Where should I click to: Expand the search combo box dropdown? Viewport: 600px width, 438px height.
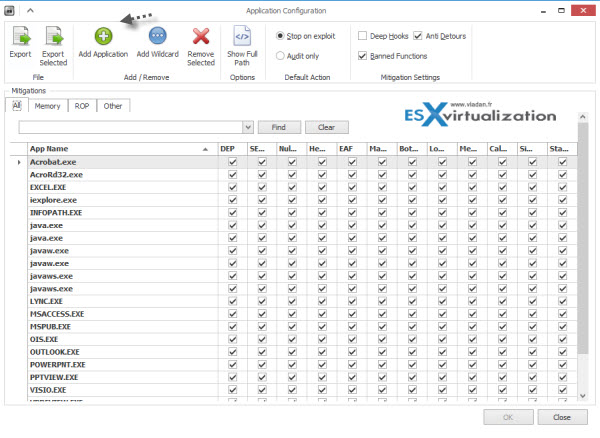246,127
